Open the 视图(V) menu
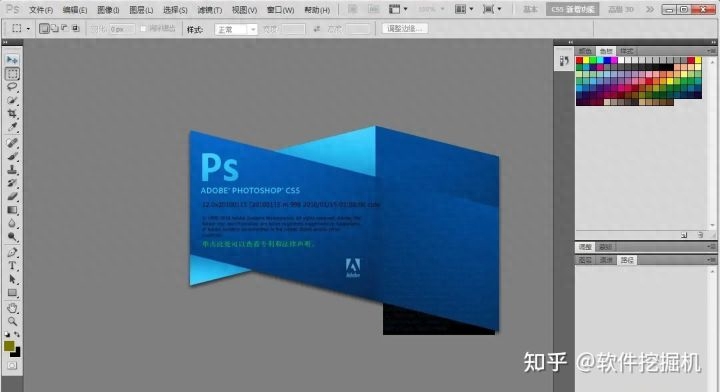Image resolution: width=720 pixels, height=392 pixels. coord(244,10)
